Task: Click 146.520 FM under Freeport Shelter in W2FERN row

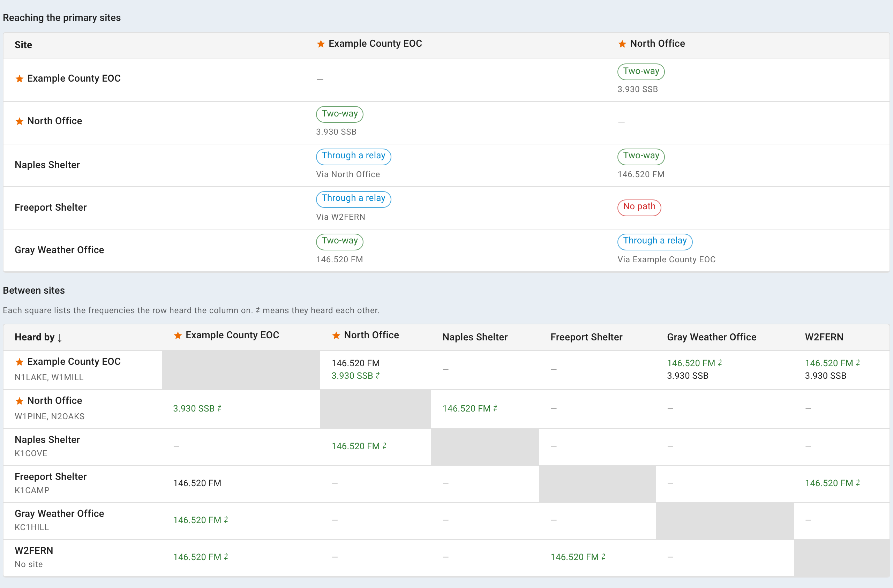Action: 578,558
